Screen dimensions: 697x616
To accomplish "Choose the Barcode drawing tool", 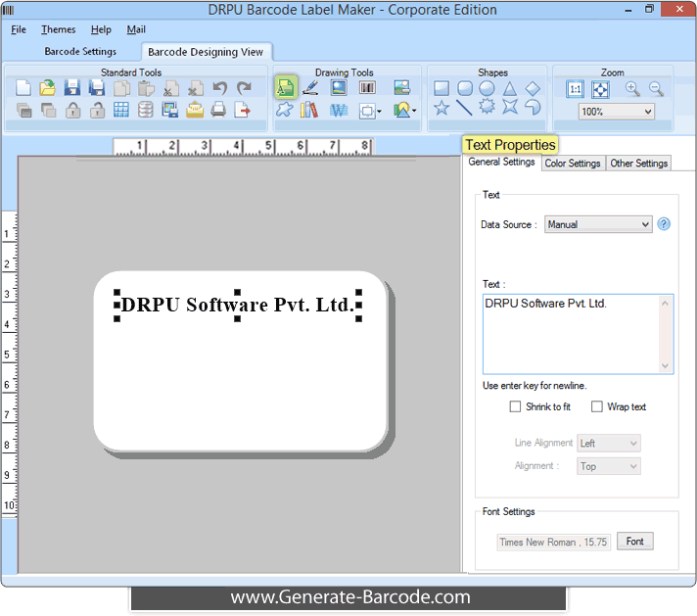I will coord(367,88).
